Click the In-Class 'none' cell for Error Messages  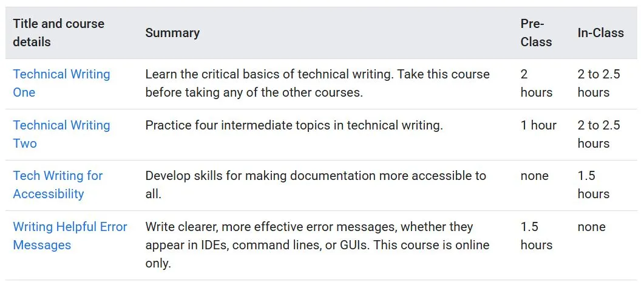pyautogui.click(x=591, y=227)
